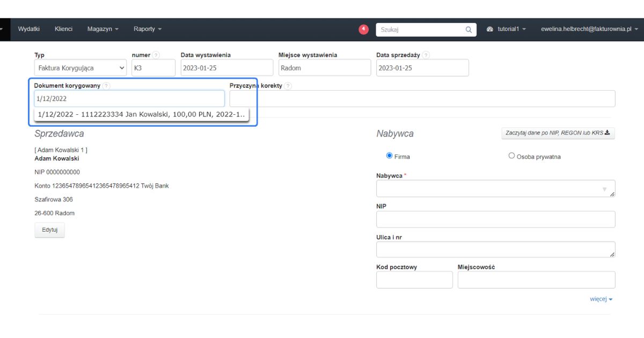Click the Data sprzedaży date field

point(422,68)
